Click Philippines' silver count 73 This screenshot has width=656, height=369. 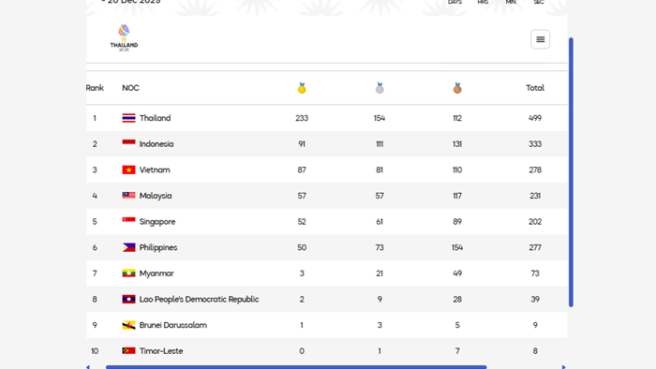coord(379,248)
